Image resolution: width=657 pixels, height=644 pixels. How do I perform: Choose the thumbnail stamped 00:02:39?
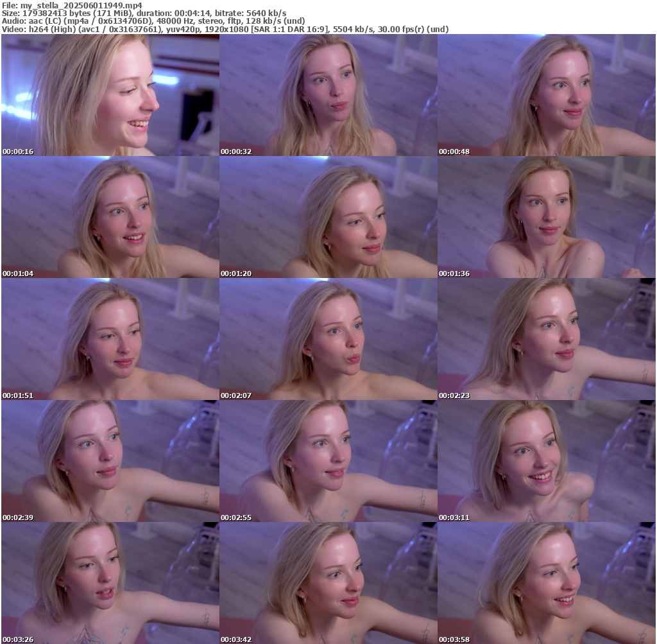[x=110, y=461]
